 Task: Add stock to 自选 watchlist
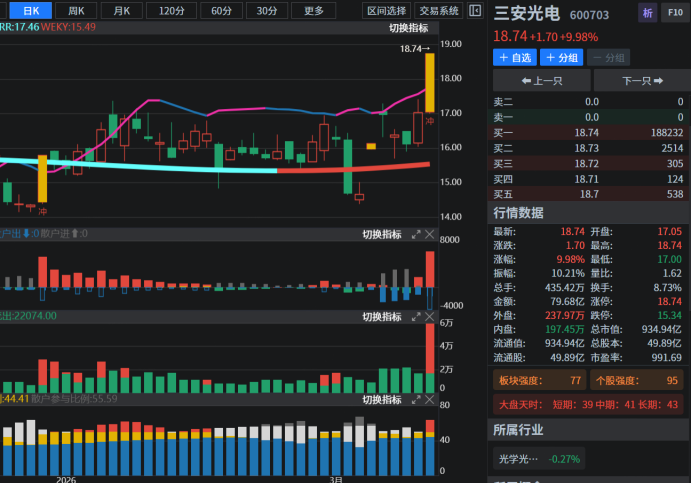(515, 58)
